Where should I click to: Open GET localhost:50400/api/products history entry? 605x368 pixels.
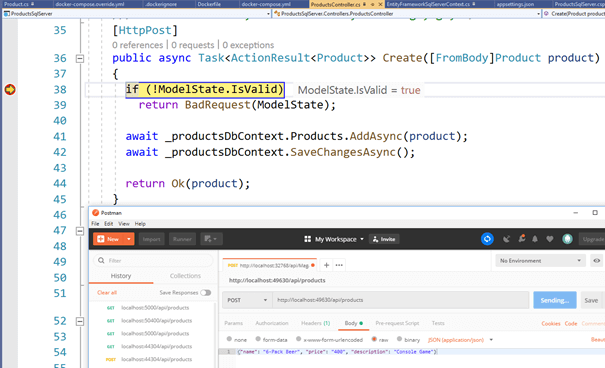[152, 321]
